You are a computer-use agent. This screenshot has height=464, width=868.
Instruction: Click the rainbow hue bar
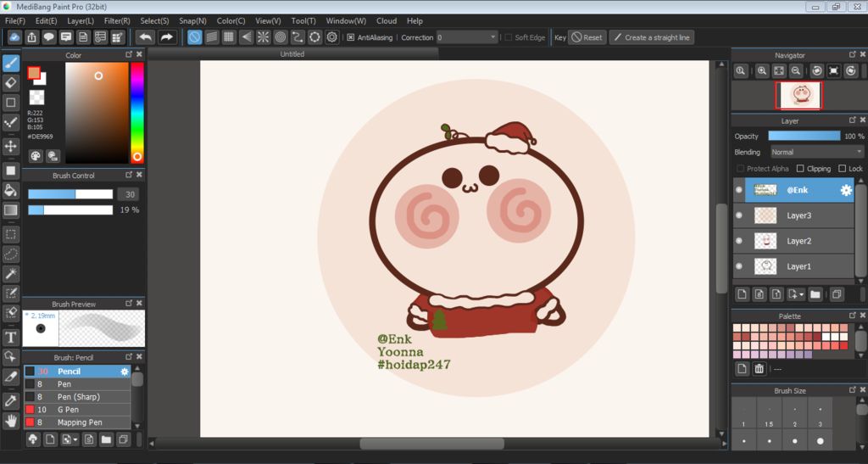tap(136, 113)
